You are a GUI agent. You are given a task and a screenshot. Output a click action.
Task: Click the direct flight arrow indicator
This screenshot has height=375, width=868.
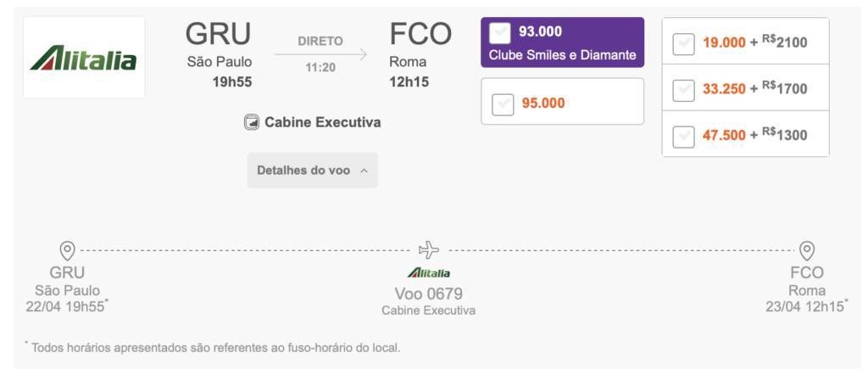click(x=320, y=54)
